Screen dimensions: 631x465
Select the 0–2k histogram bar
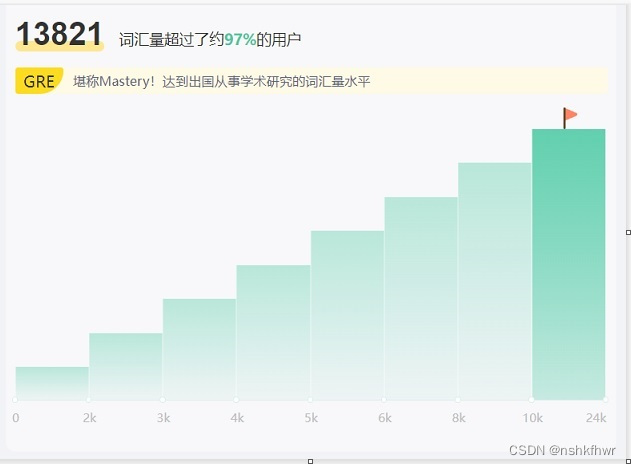point(52,383)
